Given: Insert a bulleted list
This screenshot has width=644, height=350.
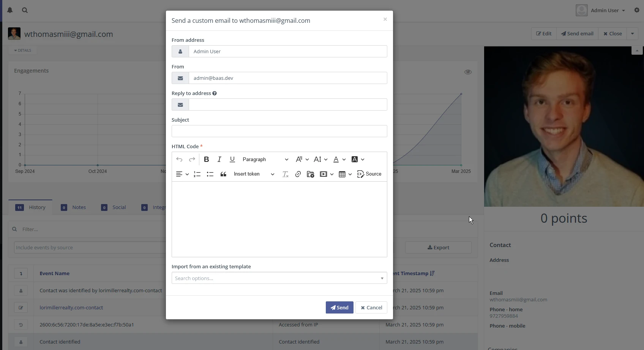Looking at the screenshot, I should 210,174.
